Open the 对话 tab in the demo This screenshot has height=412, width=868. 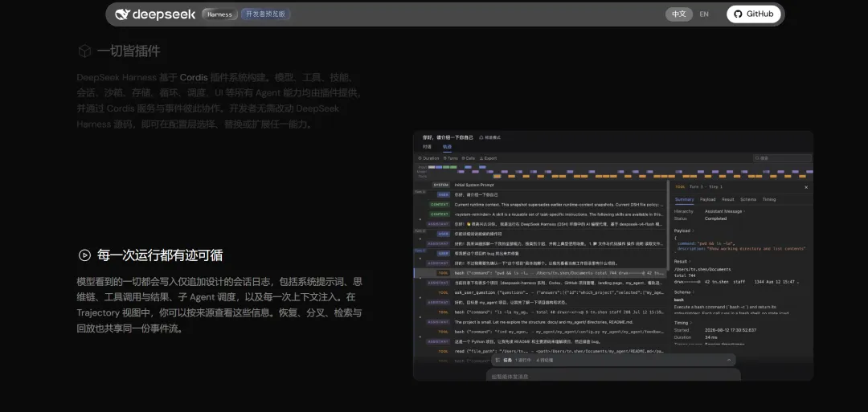[x=427, y=147]
